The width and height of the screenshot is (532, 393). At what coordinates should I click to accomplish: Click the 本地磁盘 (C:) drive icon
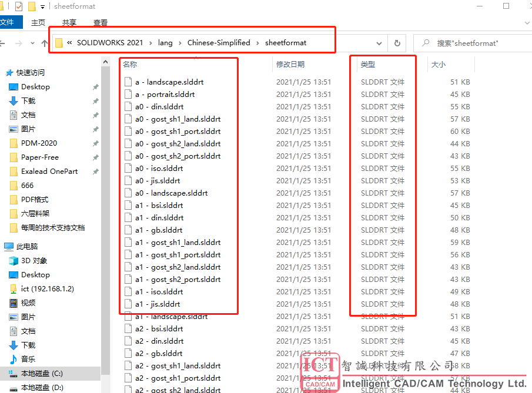[14, 374]
